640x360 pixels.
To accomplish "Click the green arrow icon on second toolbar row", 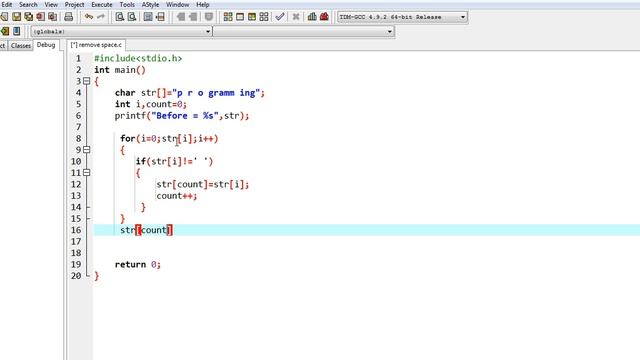I will point(5,31).
